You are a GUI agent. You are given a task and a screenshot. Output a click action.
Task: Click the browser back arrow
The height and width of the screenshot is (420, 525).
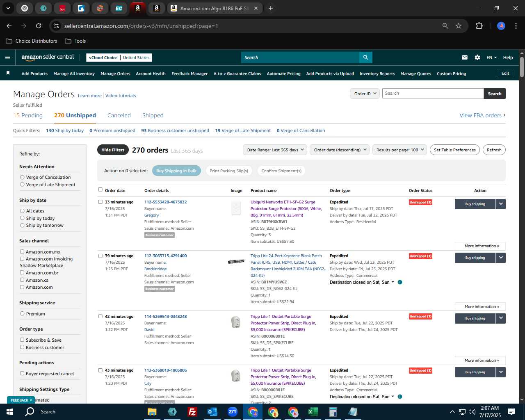point(9,26)
